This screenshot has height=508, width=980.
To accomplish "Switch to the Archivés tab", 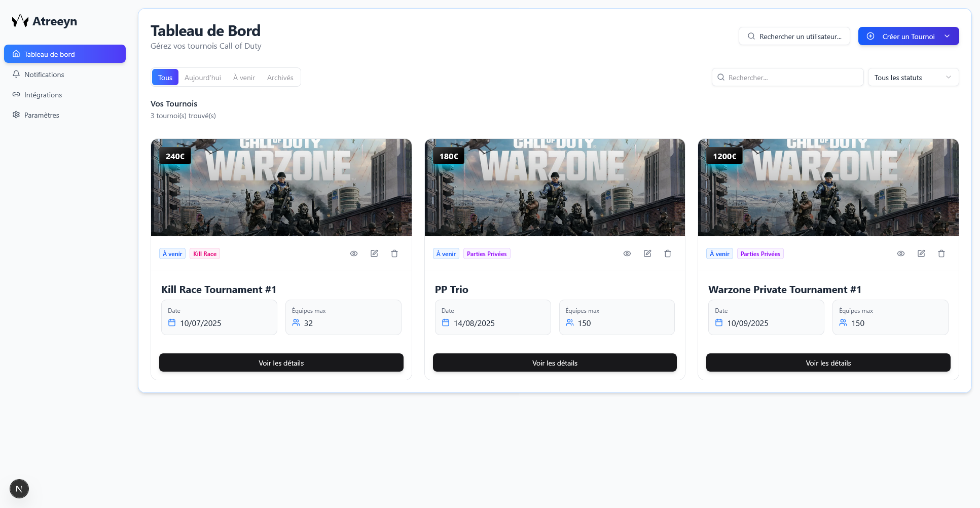I will [280, 77].
